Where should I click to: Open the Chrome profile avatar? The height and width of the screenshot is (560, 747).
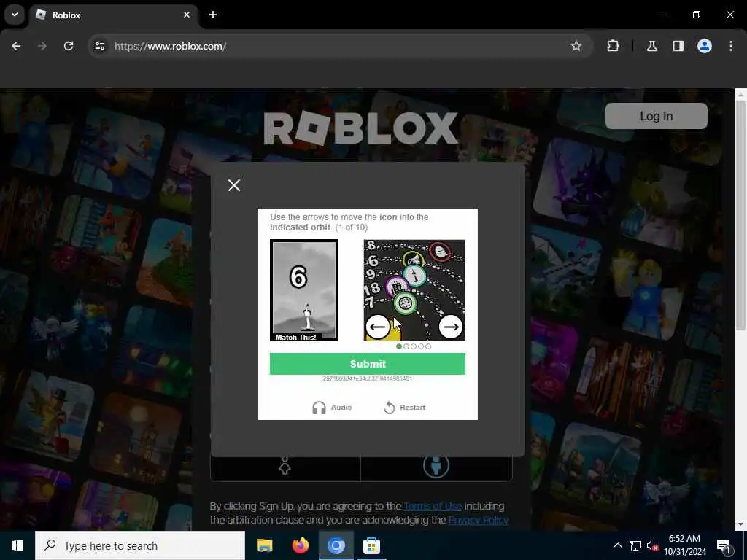click(x=704, y=46)
